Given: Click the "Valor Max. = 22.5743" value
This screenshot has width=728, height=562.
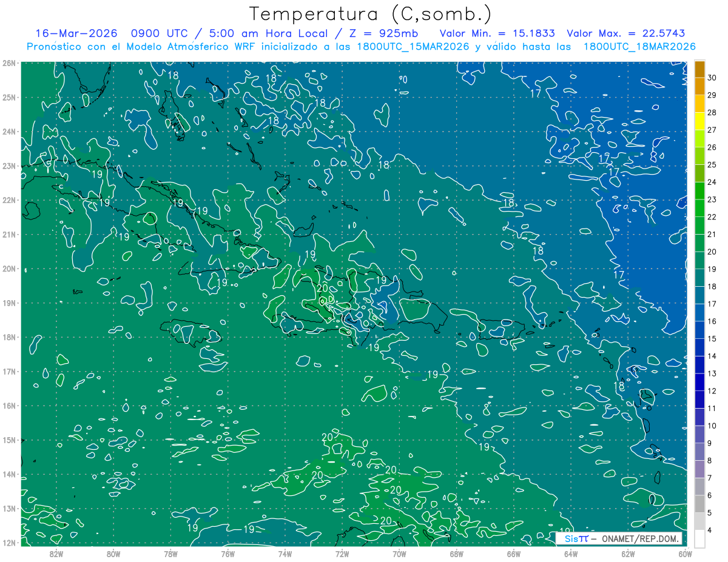Looking at the screenshot, I should [626, 33].
